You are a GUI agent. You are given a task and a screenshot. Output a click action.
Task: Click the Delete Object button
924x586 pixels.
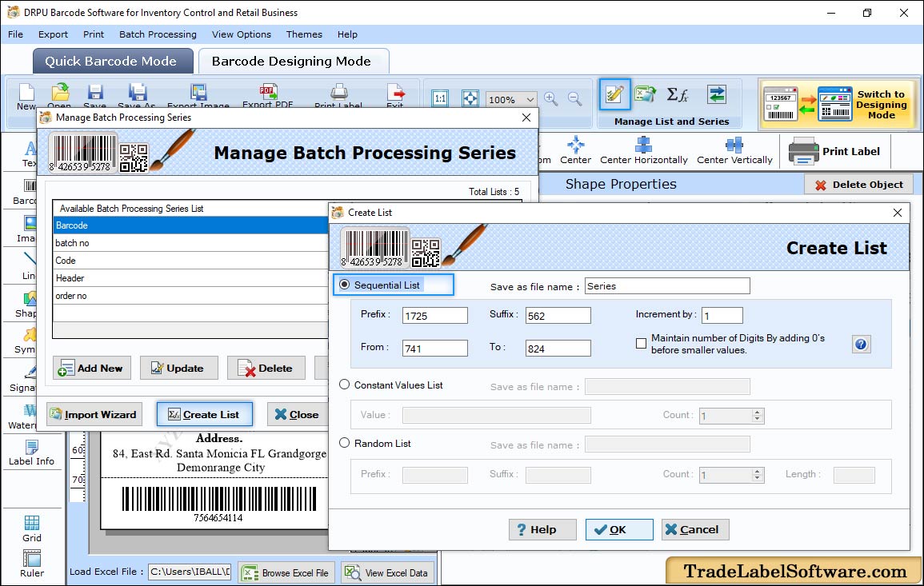(858, 185)
